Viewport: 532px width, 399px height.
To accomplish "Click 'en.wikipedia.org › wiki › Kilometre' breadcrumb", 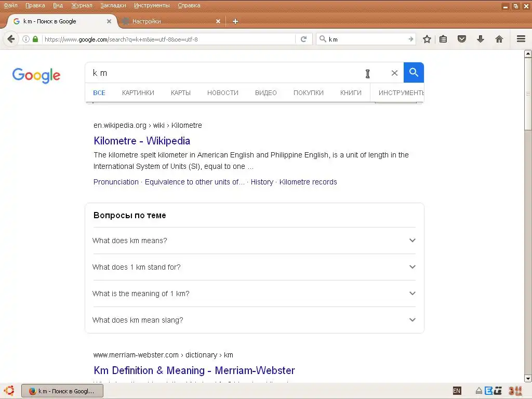I will 148,125.
